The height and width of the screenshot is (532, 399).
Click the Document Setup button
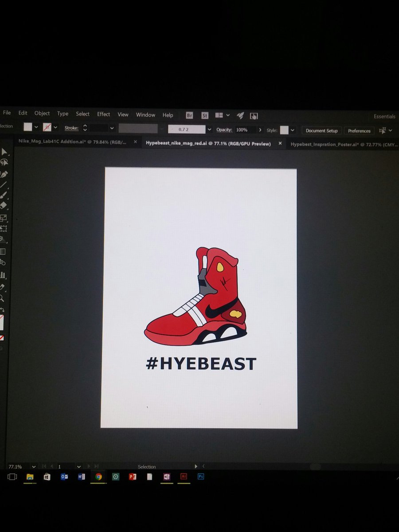(322, 131)
